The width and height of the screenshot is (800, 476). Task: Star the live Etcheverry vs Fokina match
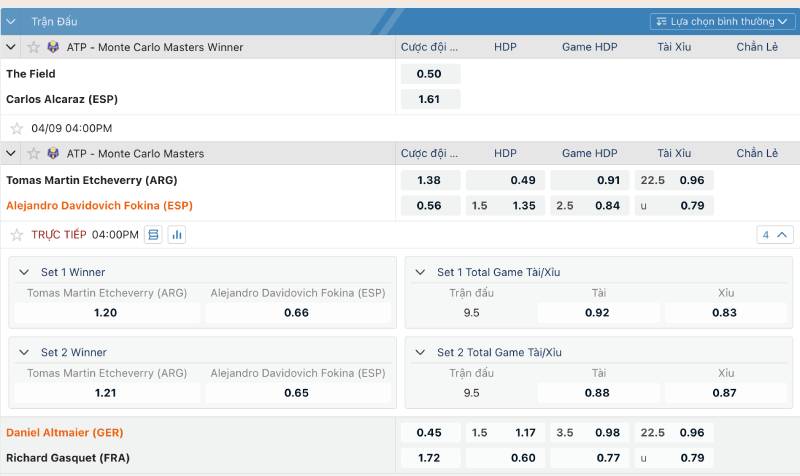tap(17, 235)
